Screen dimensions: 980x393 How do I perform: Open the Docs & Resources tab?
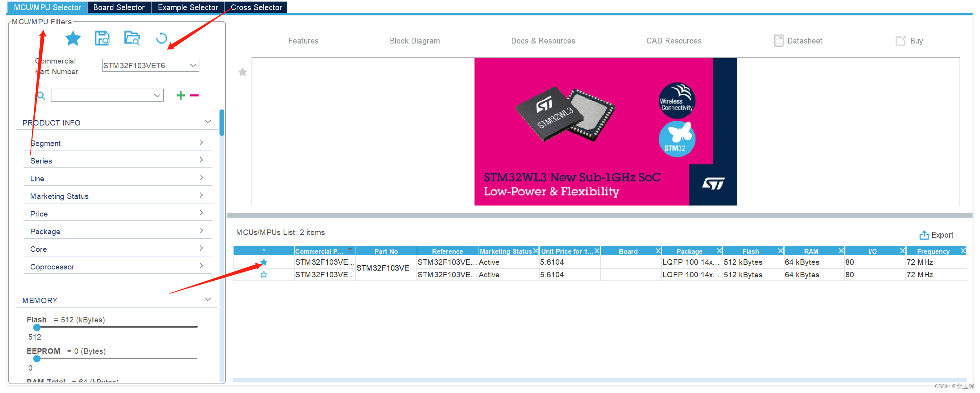(543, 41)
